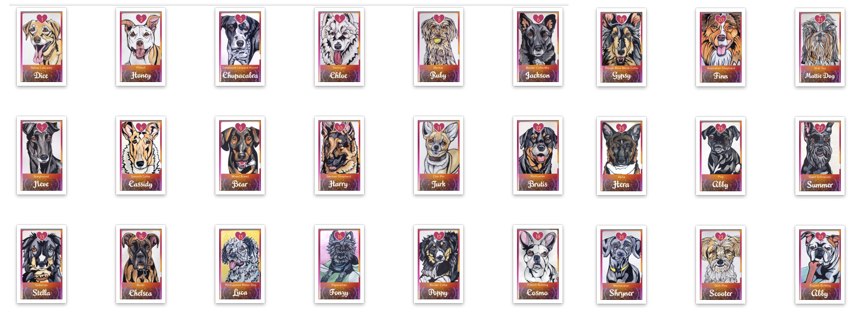Select the Mattie Dog card
The image size is (868, 326).
[x=820, y=47]
